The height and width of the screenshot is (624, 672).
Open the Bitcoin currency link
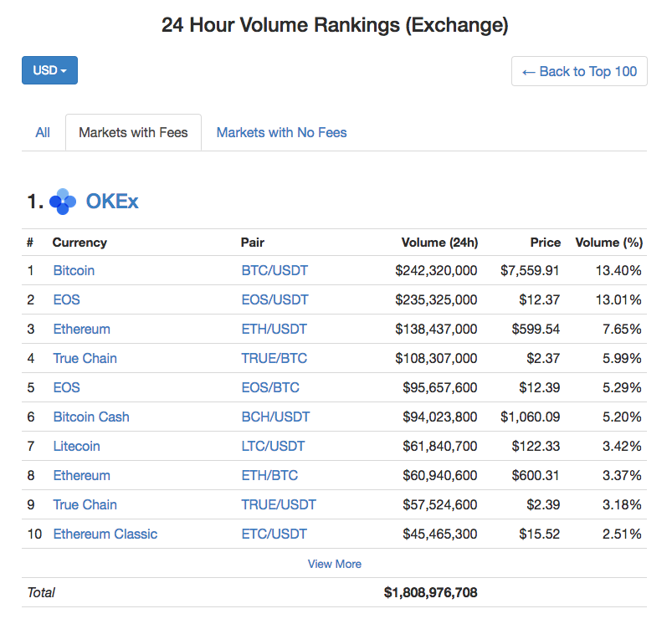[74, 271]
